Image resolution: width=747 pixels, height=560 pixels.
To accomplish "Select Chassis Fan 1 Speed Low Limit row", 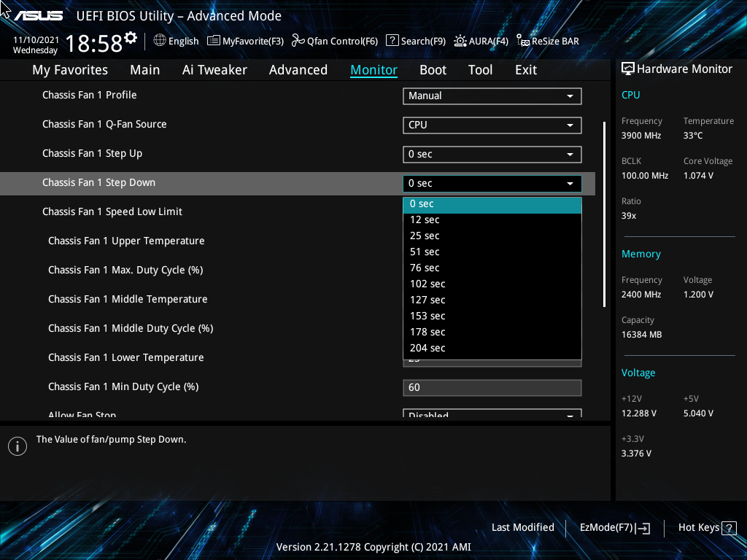I will click(112, 212).
